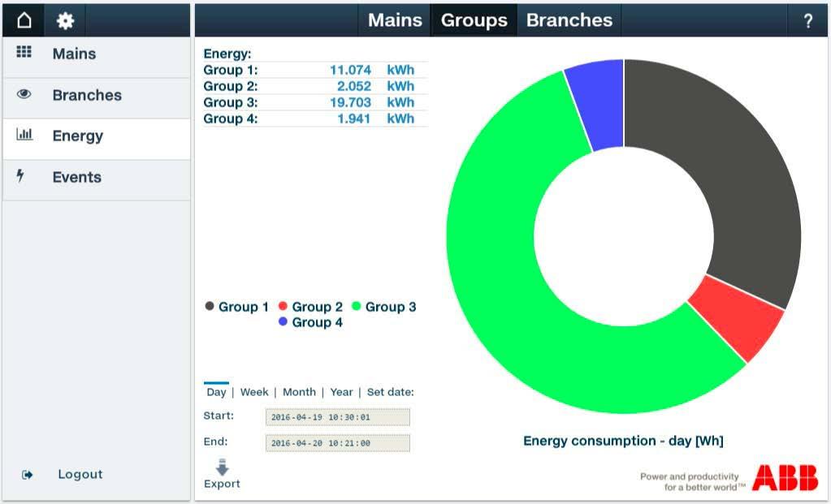The height and width of the screenshot is (504, 831).
Task: Select the Month time range
Action: (x=299, y=392)
